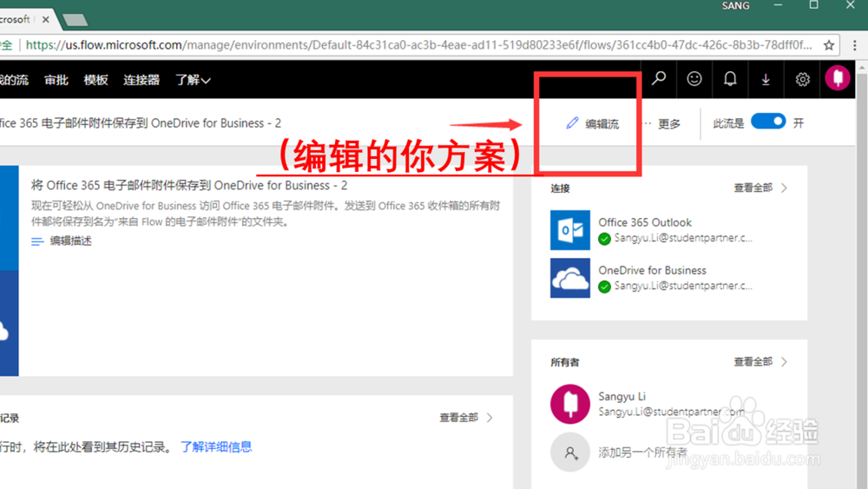The image size is (868, 489).
Task: Click the 编辑流 button
Action: pos(592,123)
